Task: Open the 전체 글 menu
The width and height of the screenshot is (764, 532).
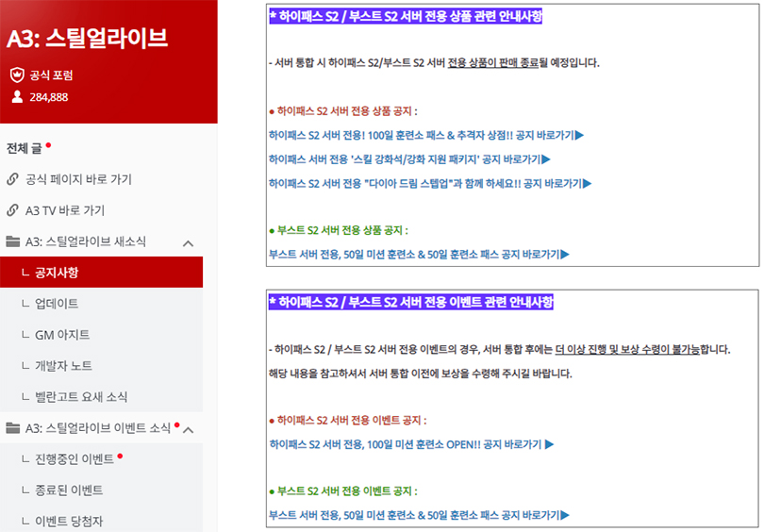Action: 25,148
